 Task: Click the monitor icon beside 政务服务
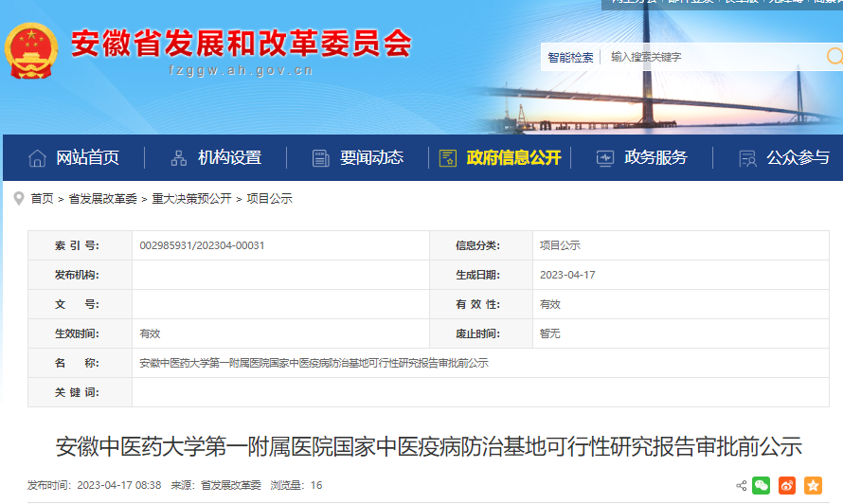click(x=605, y=158)
